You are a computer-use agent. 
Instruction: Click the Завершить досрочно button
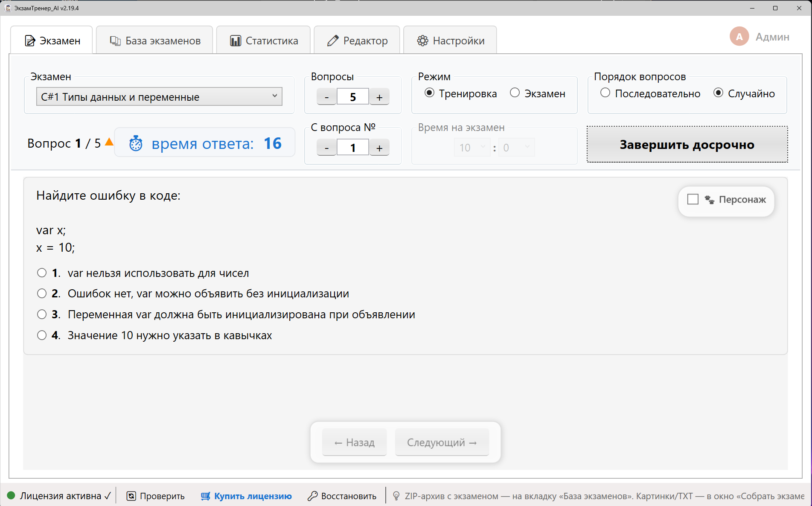pyautogui.click(x=687, y=144)
